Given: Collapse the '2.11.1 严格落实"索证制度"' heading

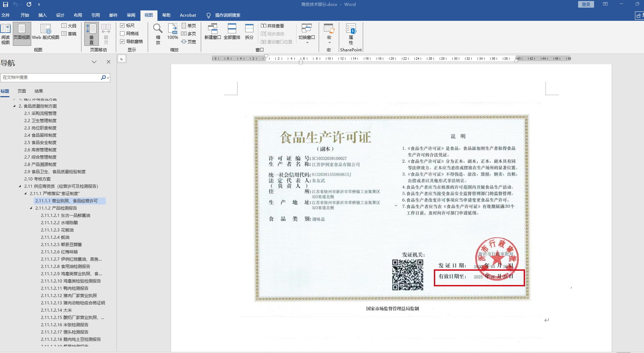Looking at the screenshot, I should 25,194.
